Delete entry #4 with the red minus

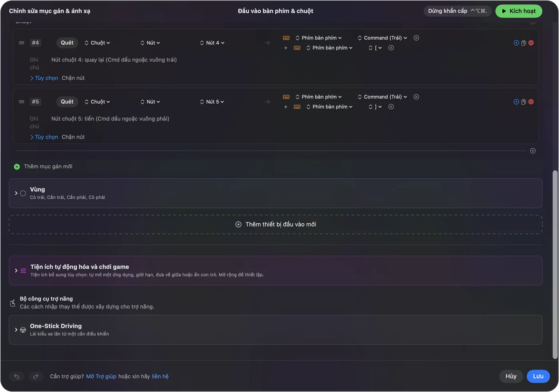[x=531, y=43]
